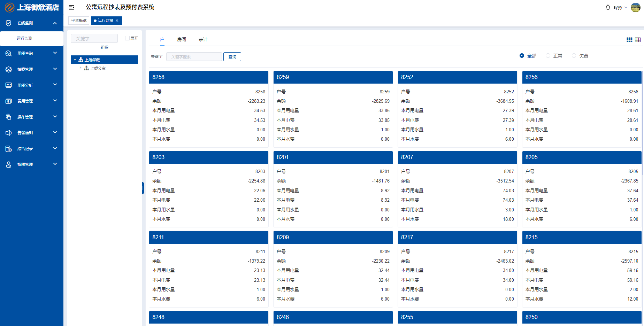Open the 平台概览 page tab
This screenshot has width=644, height=326.
(79, 21)
